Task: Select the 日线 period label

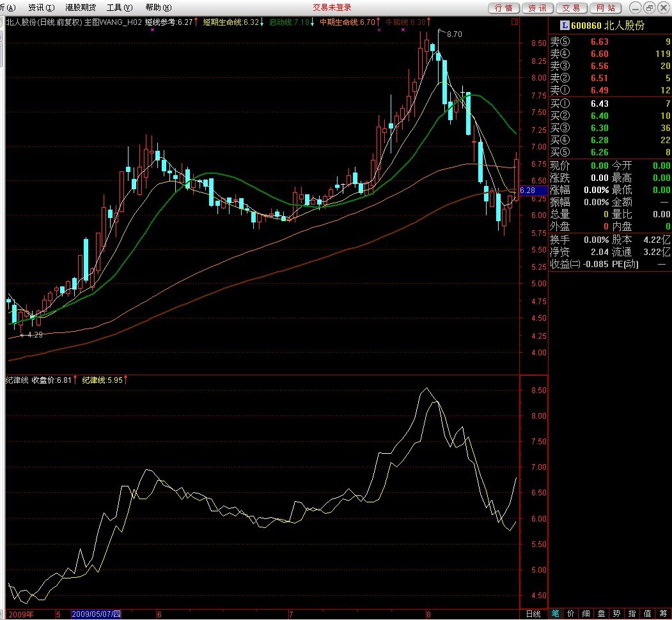Action: click(x=533, y=614)
